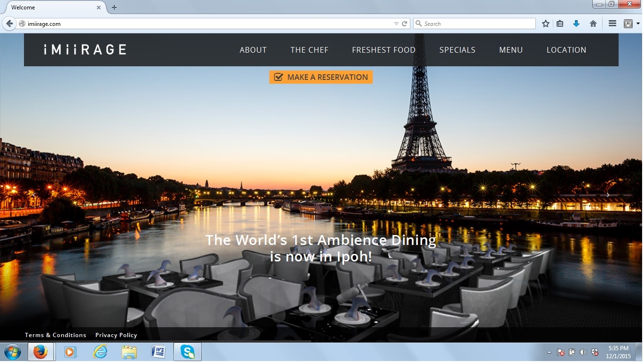Open THE CHEF navigation item
The width and height of the screenshot is (644, 362).
[309, 50]
